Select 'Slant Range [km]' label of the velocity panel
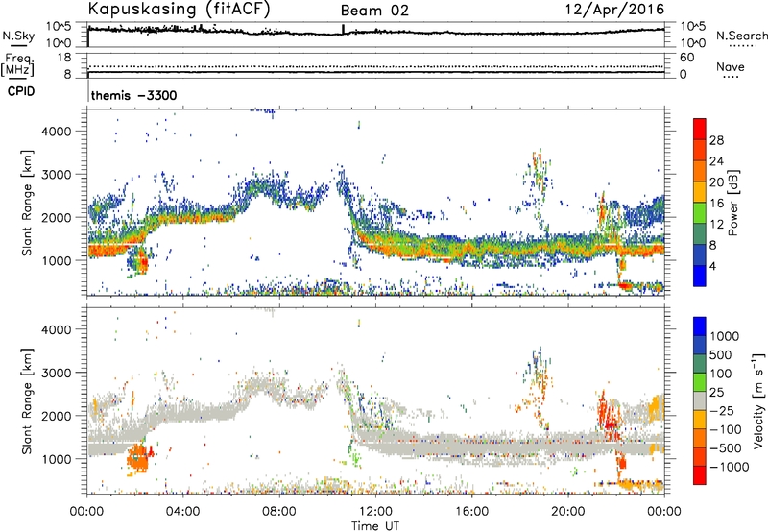 tap(27, 400)
